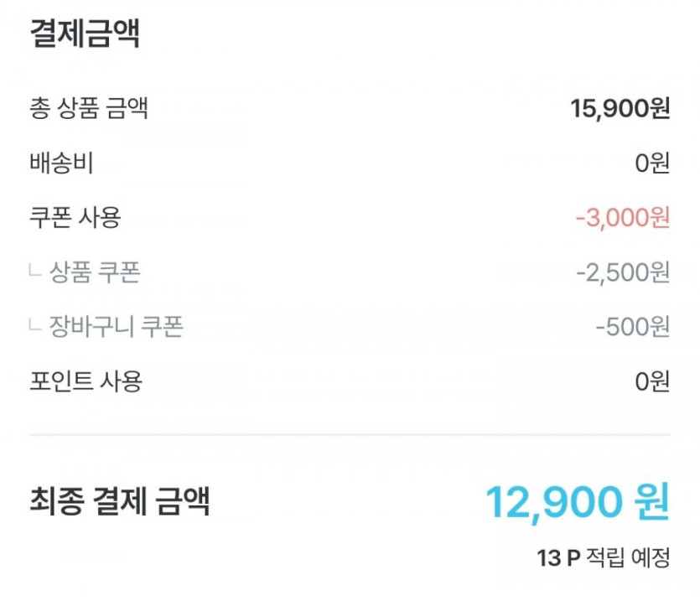Click the indent marker before 상품 쿠폰

pos(34,271)
